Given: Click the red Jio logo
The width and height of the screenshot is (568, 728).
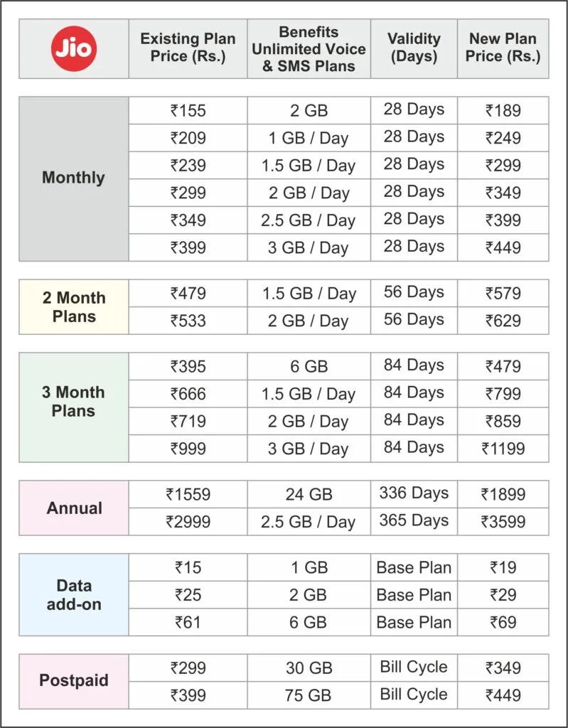Looking at the screenshot, I should point(73,48).
